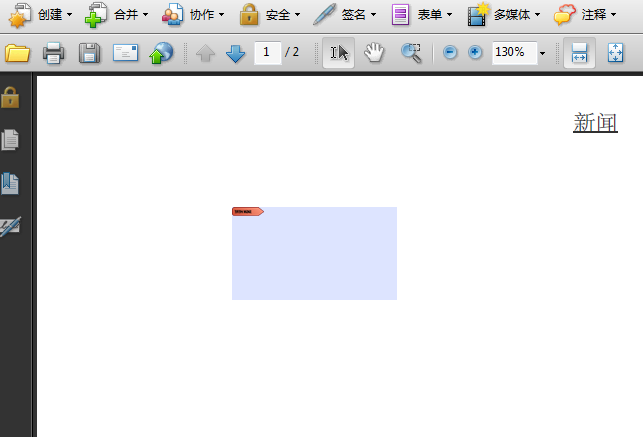Click the upload globe icon
This screenshot has width=643, height=437.
coord(161,53)
